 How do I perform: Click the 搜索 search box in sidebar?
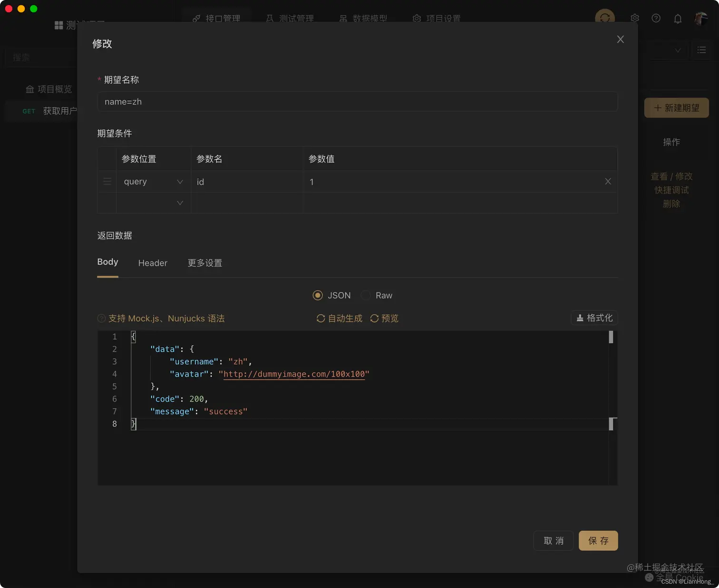(x=40, y=58)
